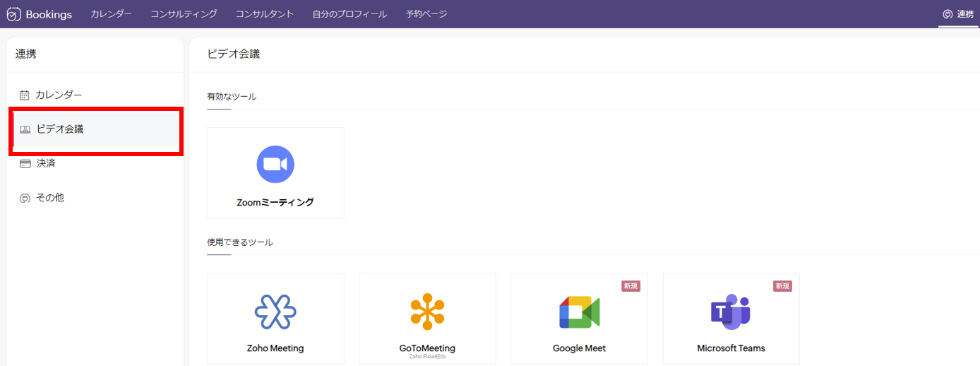The height and width of the screenshot is (366, 980).
Task: Click the 連携 sidebar panel title
Action: point(26,54)
